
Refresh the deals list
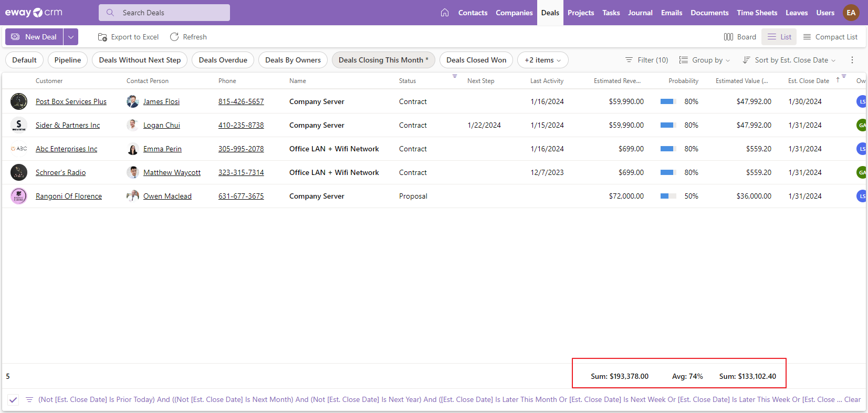189,37
